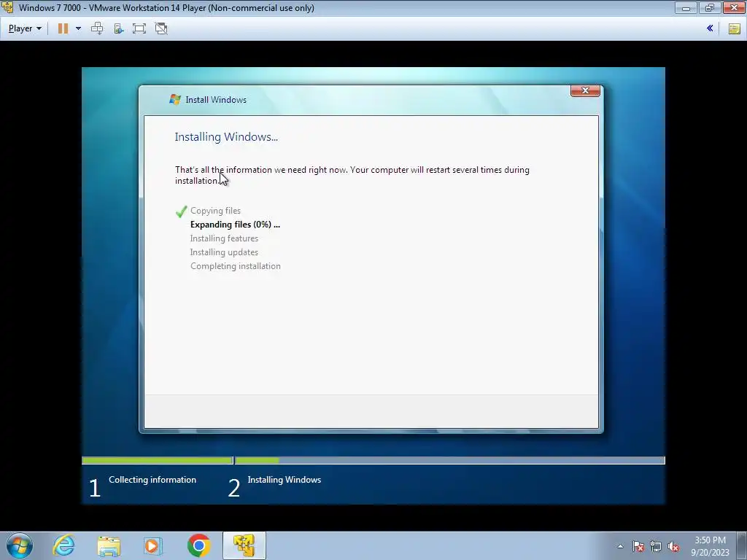The width and height of the screenshot is (747, 560).
Task: Pause the virtual machine
Action: [x=63, y=28]
